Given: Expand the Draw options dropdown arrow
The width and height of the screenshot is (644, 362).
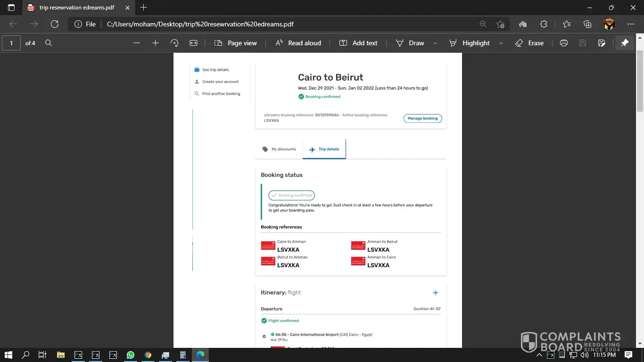Looking at the screenshot, I should pos(435,43).
